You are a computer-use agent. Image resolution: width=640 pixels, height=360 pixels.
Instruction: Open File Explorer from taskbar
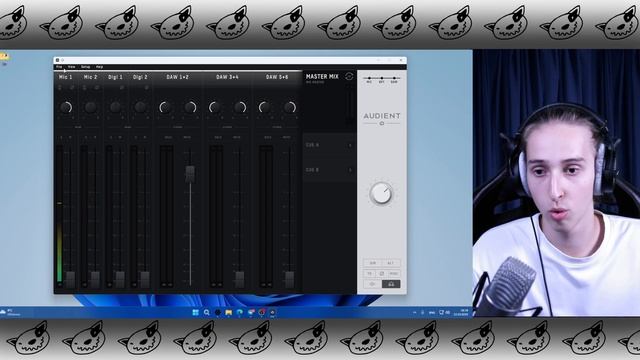pyautogui.click(x=229, y=313)
